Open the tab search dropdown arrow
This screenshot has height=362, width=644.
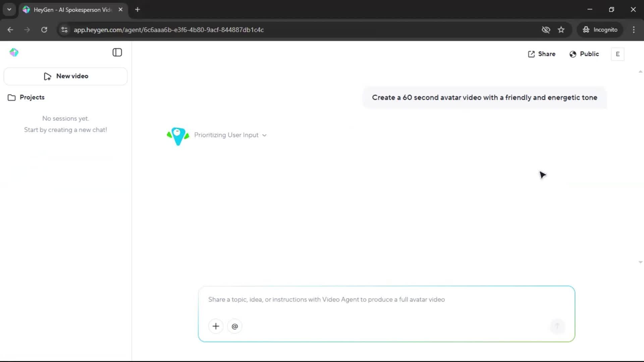(9, 9)
